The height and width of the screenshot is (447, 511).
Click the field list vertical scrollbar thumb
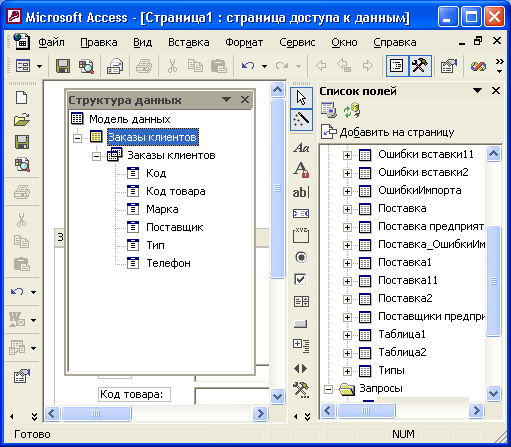click(x=493, y=281)
